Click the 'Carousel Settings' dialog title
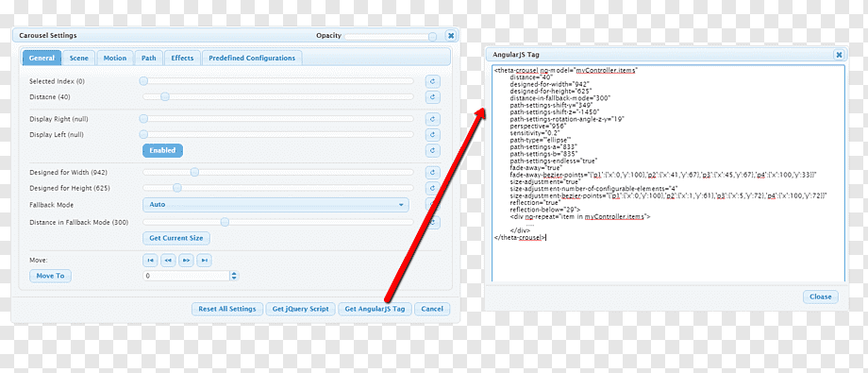 (x=47, y=36)
